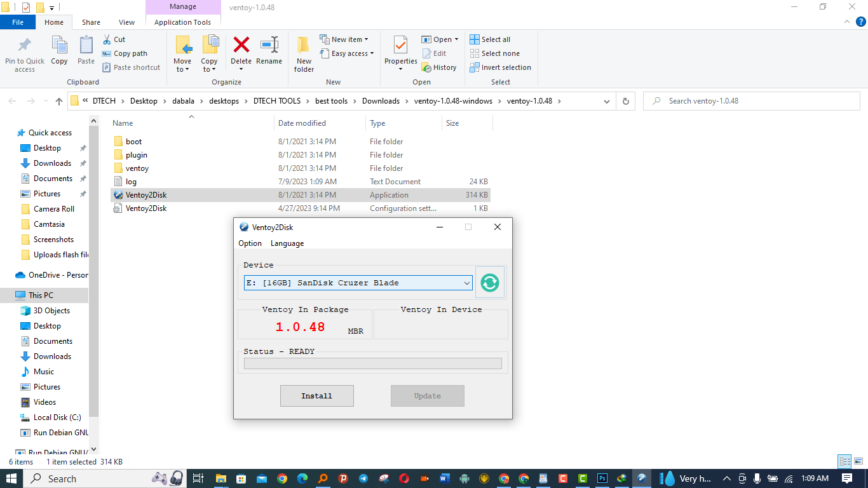The image size is (868, 488).
Task: Expand the Open dropdown in ribbon
Action: click(x=440, y=39)
